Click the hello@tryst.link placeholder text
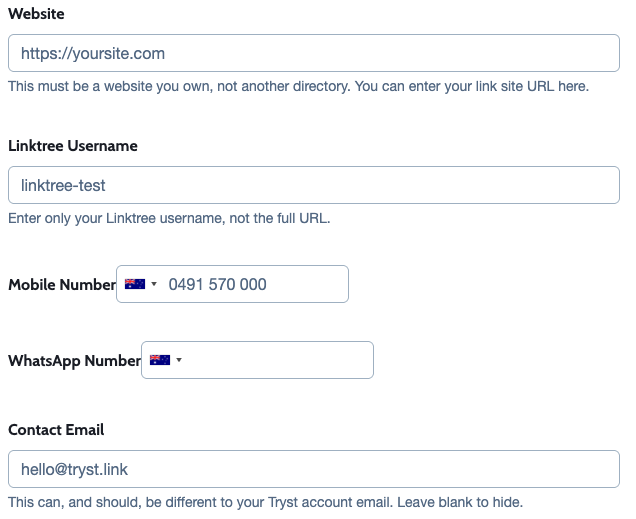636x519 pixels. [74, 469]
